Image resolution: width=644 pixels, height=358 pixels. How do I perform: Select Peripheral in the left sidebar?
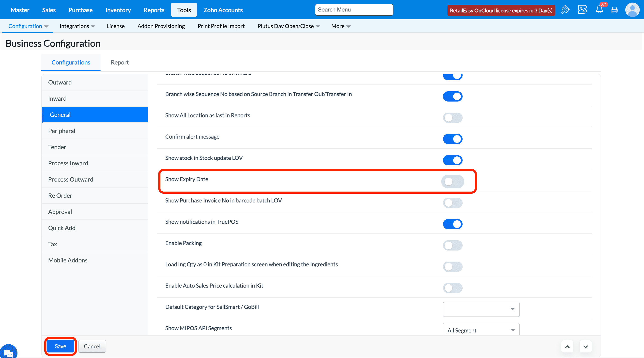click(x=62, y=131)
